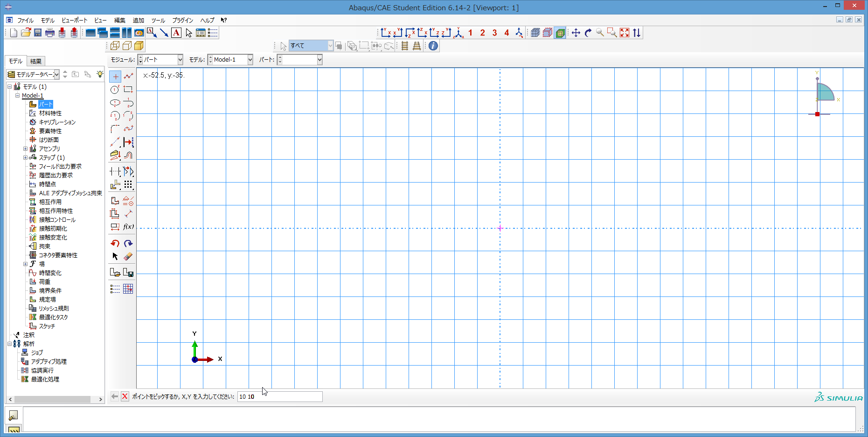Viewport: 868px width, 437px height.
Task: Choose the create rectangle tool
Action: (x=128, y=90)
